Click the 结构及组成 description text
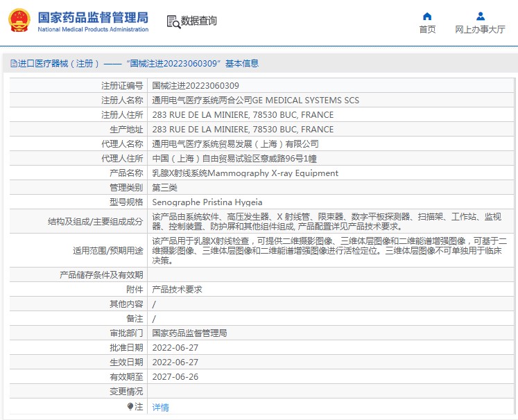518x420 pixels. coord(327,221)
